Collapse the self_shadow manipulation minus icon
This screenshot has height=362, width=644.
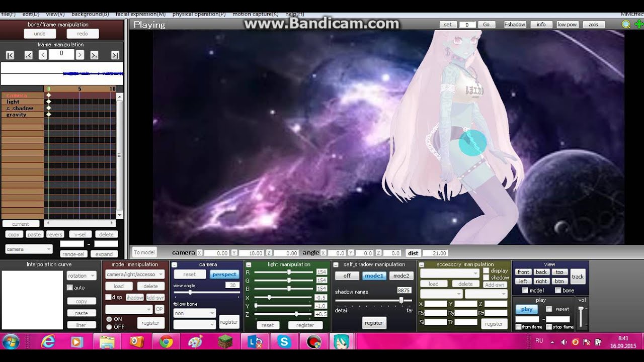coord(336,264)
